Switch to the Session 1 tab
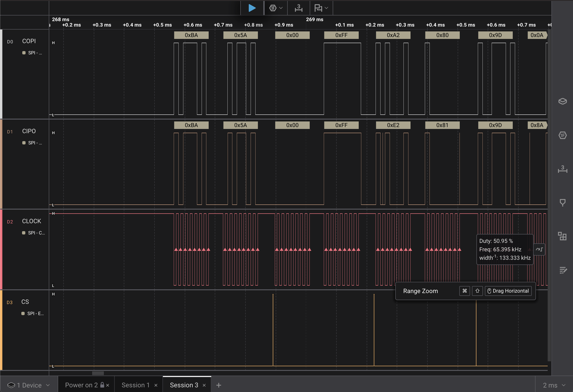 click(136, 385)
